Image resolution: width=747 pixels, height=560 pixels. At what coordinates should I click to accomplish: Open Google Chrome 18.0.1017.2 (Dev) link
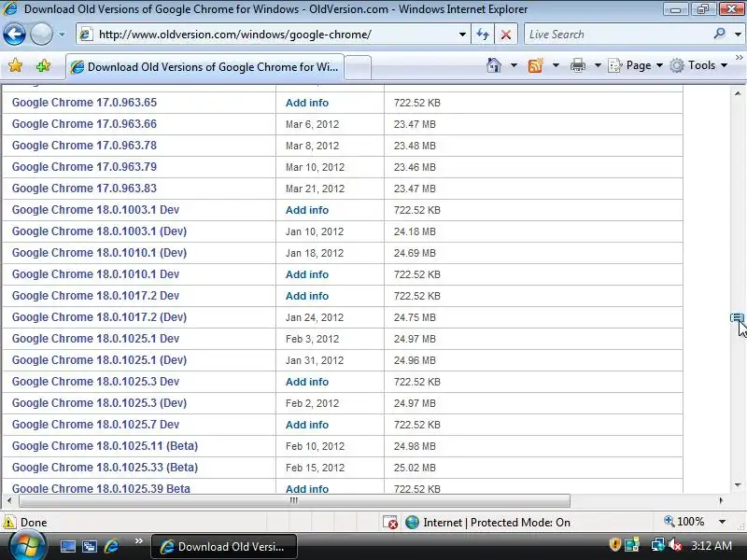click(99, 317)
